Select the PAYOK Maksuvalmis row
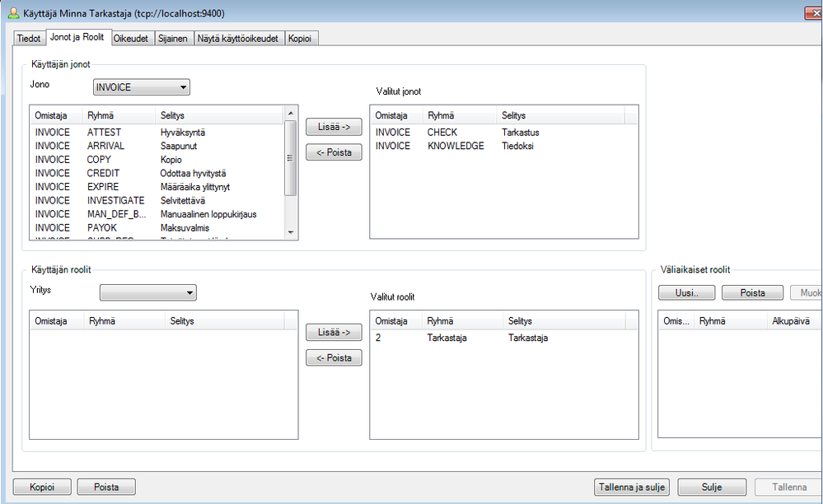This screenshot has height=504, width=823. (157, 228)
